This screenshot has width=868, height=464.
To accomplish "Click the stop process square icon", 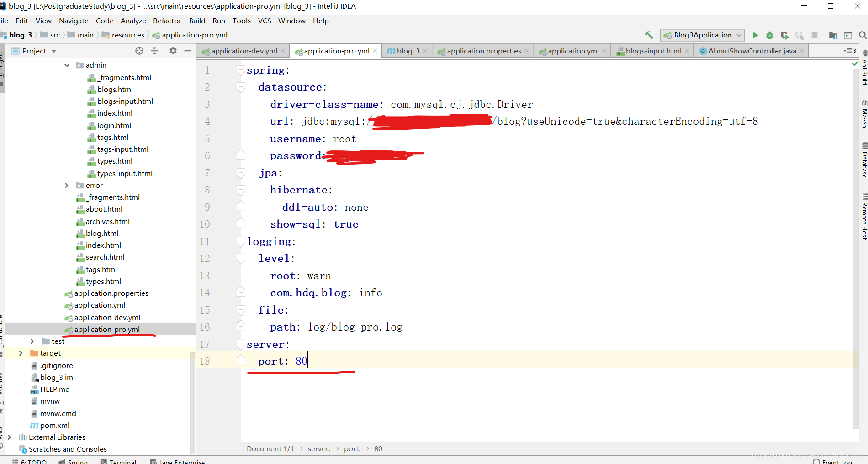I will (814, 35).
